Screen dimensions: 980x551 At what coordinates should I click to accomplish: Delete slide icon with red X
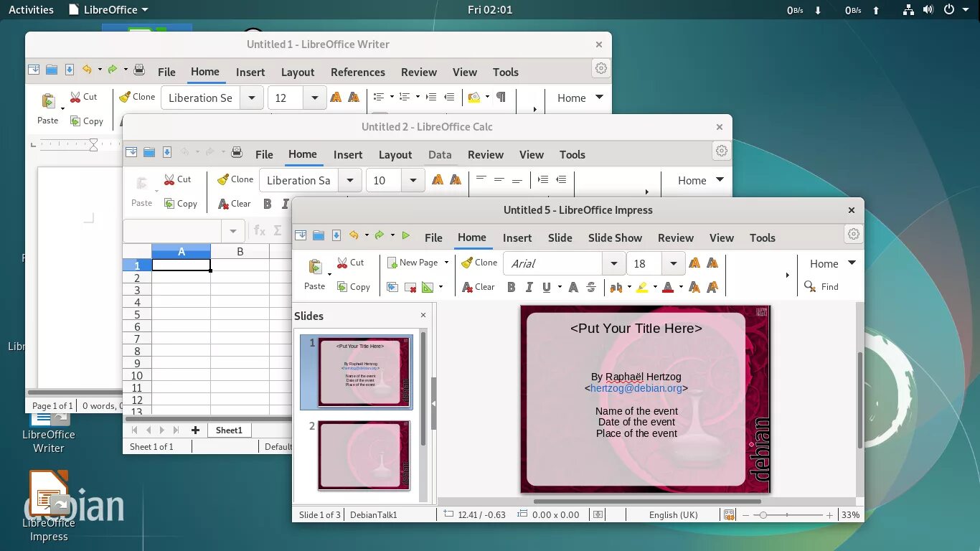coord(410,287)
